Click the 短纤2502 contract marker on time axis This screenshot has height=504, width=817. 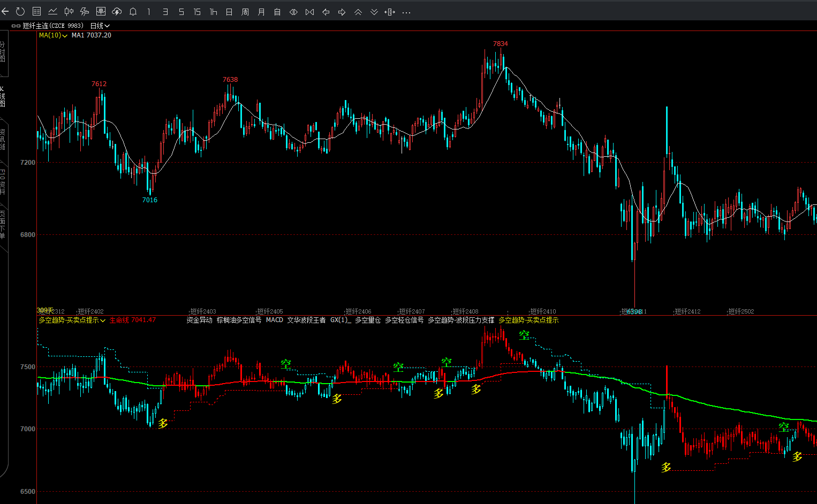pyautogui.click(x=741, y=311)
